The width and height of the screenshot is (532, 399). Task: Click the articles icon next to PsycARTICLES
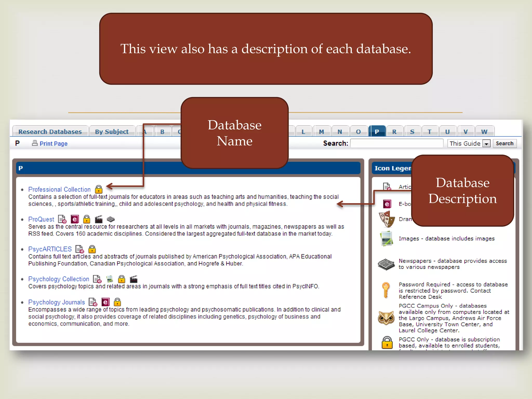pos(80,249)
